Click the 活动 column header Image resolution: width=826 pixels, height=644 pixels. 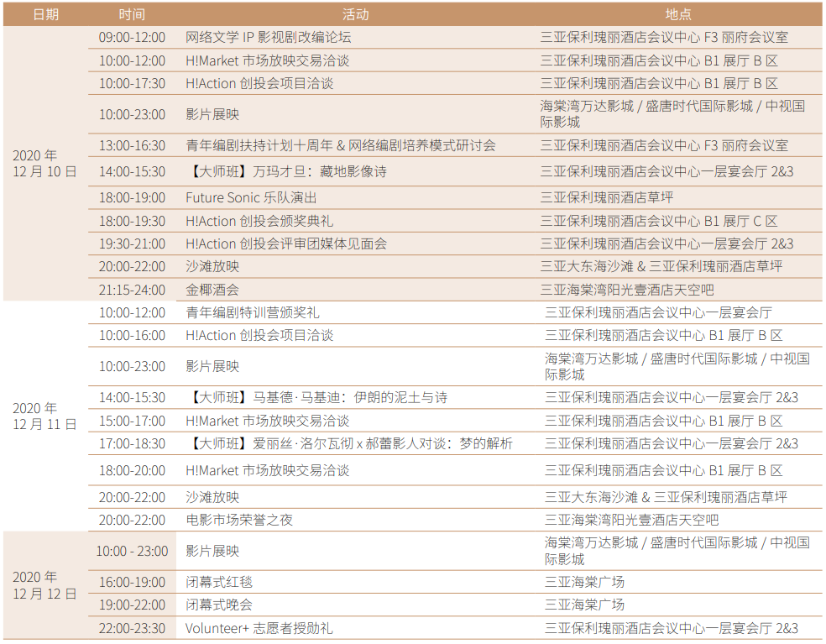pyautogui.click(x=356, y=15)
